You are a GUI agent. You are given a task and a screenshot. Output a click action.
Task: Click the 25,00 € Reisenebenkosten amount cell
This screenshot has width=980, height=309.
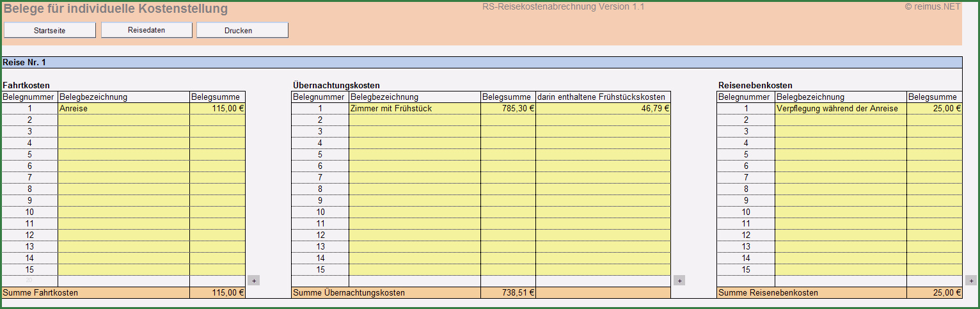coord(934,109)
